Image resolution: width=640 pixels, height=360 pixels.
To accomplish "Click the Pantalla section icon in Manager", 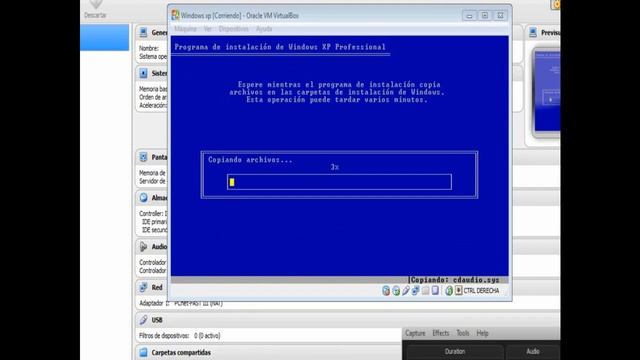I will [x=143, y=157].
